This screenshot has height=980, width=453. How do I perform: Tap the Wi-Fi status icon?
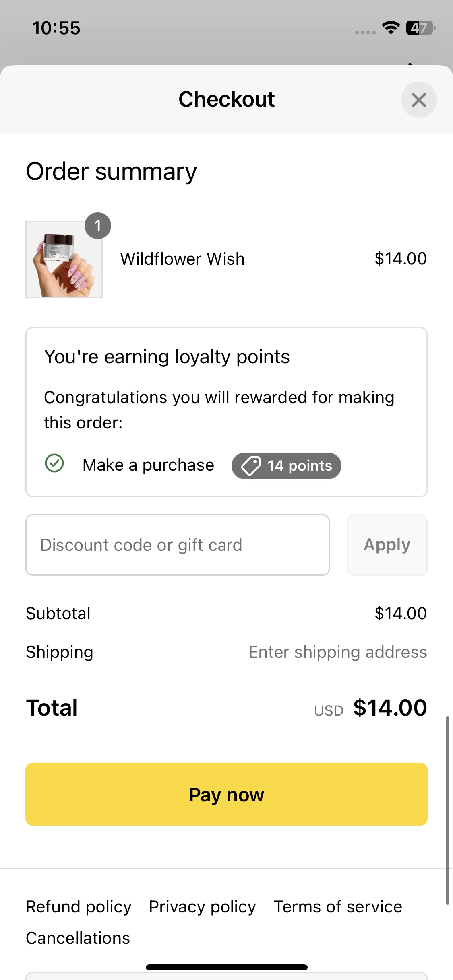(x=391, y=28)
